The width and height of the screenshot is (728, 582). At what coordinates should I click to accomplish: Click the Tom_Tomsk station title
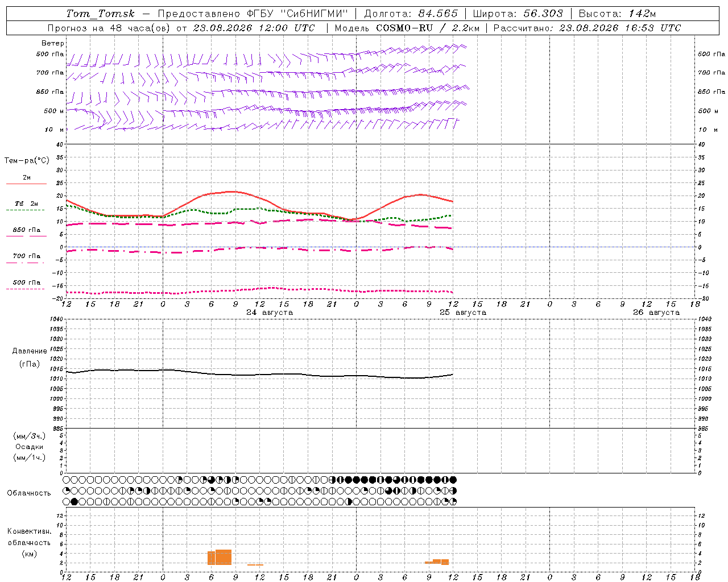(100, 14)
